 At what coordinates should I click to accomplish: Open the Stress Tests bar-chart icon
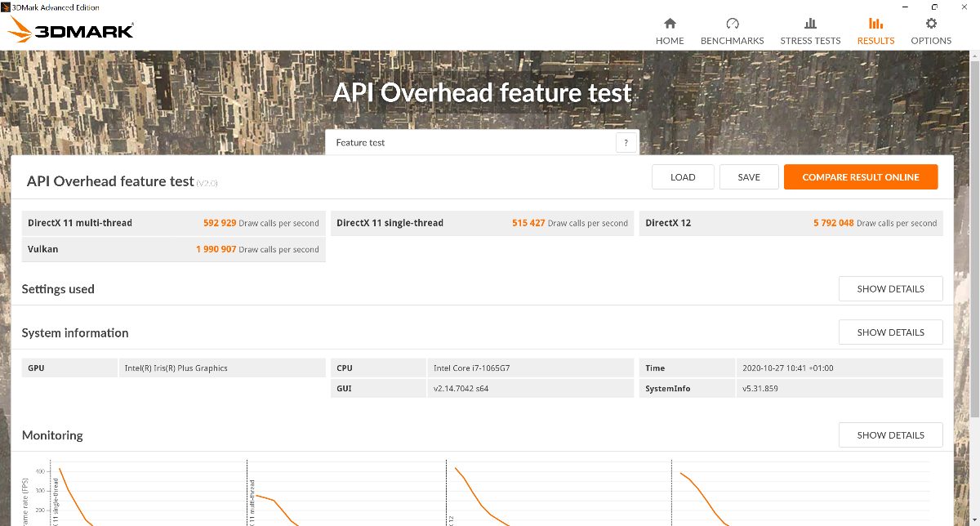[810, 24]
